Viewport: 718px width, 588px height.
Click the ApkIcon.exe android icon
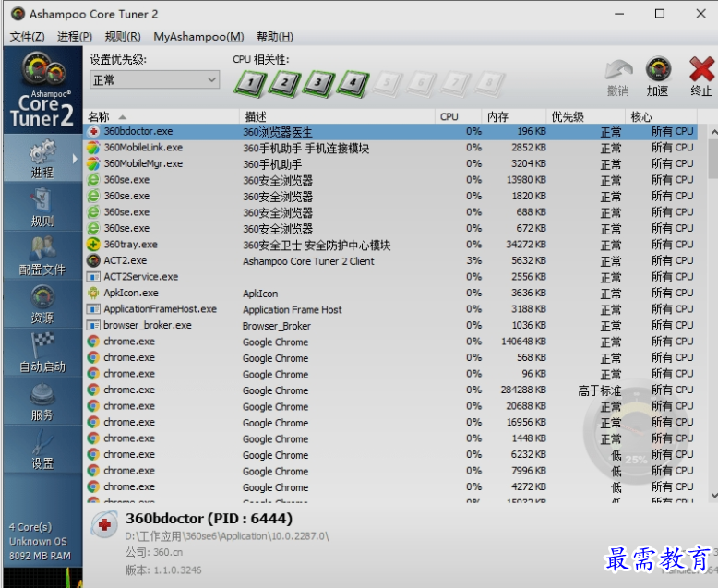[x=93, y=294]
